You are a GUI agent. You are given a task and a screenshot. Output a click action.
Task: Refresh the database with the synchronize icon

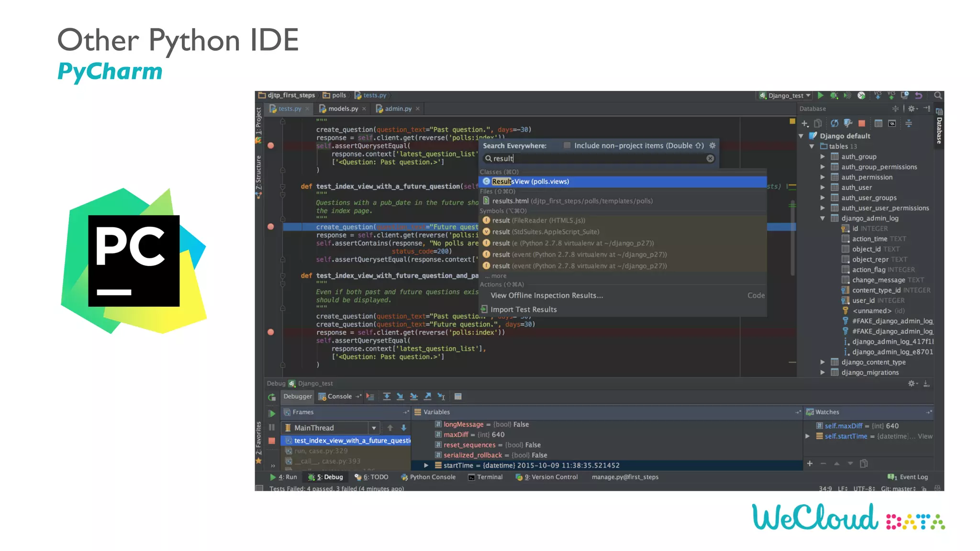pyautogui.click(x=834, y=123)
